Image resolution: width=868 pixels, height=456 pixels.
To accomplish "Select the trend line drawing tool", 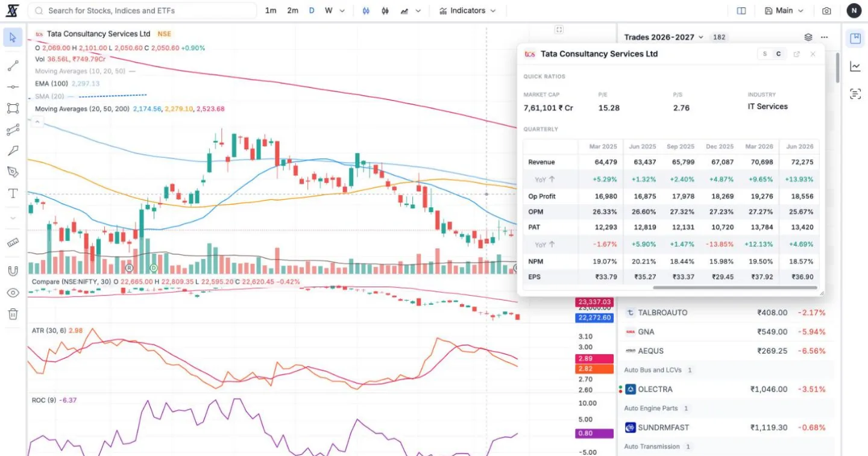I will tap(13, 66).
